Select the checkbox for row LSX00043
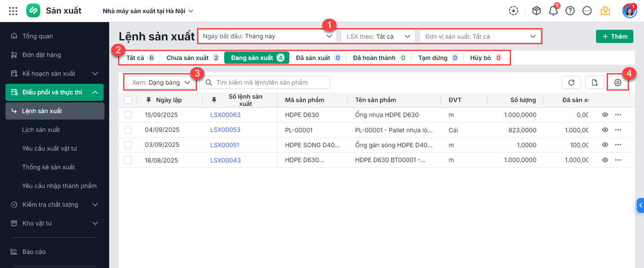 point(128,160)
